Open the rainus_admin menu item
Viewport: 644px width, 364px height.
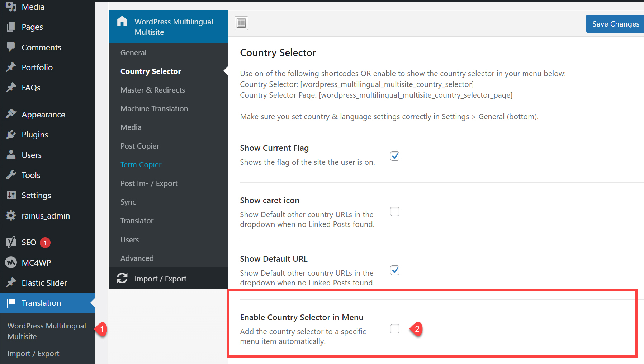tap(47, 215)
